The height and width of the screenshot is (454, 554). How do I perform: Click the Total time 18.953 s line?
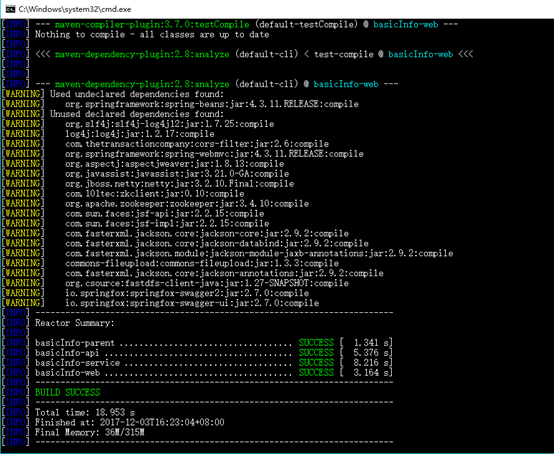tap(85, 412)
